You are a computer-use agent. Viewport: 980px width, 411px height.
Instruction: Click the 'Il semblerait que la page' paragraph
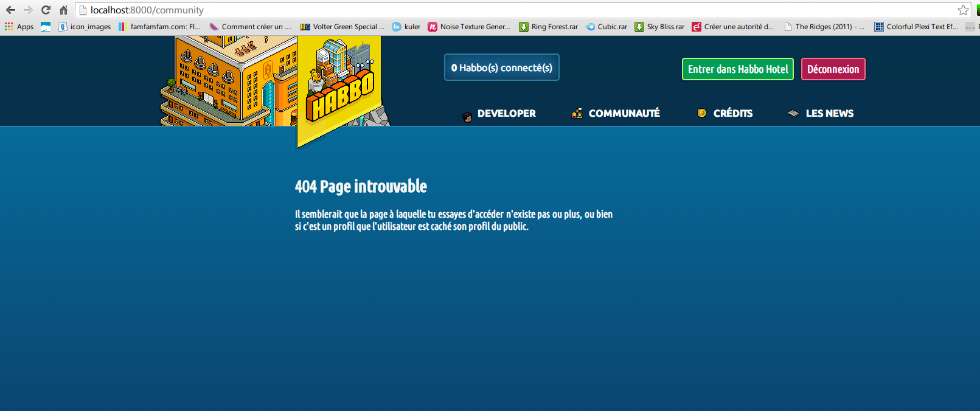point(454,220)
